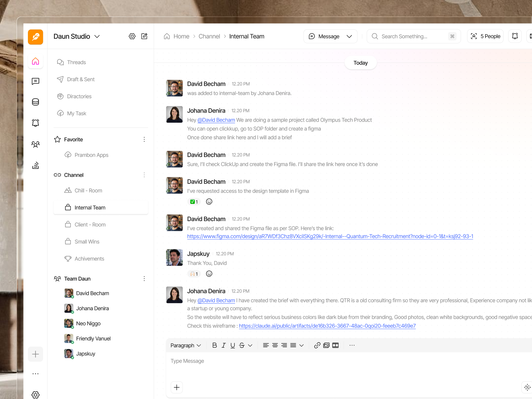Open Channel section options menu
This screenshot has width=532, height=399.
[x=144, y=175]
